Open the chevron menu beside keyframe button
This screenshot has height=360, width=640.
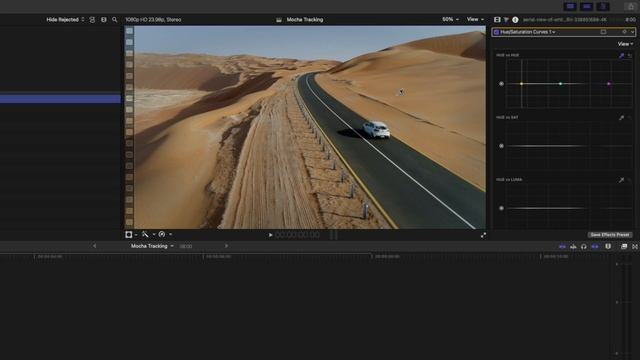(632, 32)
